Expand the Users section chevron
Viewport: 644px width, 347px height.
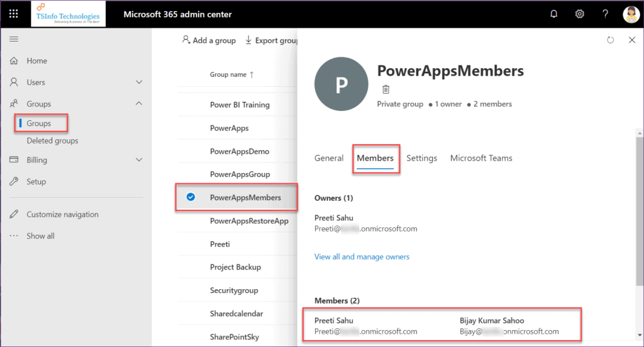click(139, 82)
